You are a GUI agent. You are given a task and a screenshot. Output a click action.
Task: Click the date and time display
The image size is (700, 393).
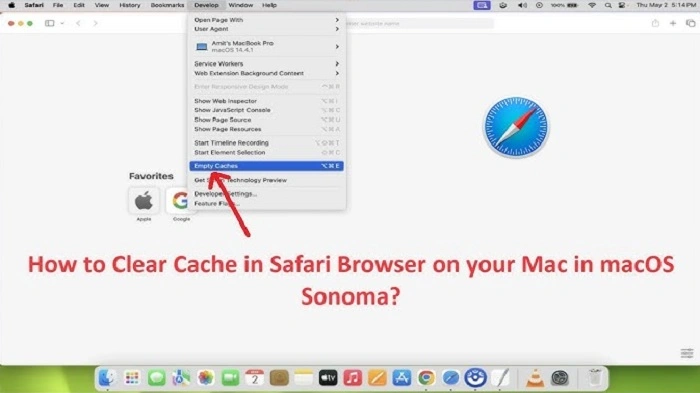[666, 5]
